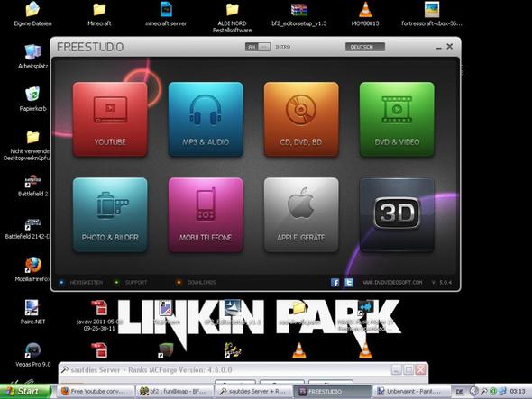Screen dimensions: 532x399
Task: Select the MOV00013 VLC file icon
Action: point(365,14)
